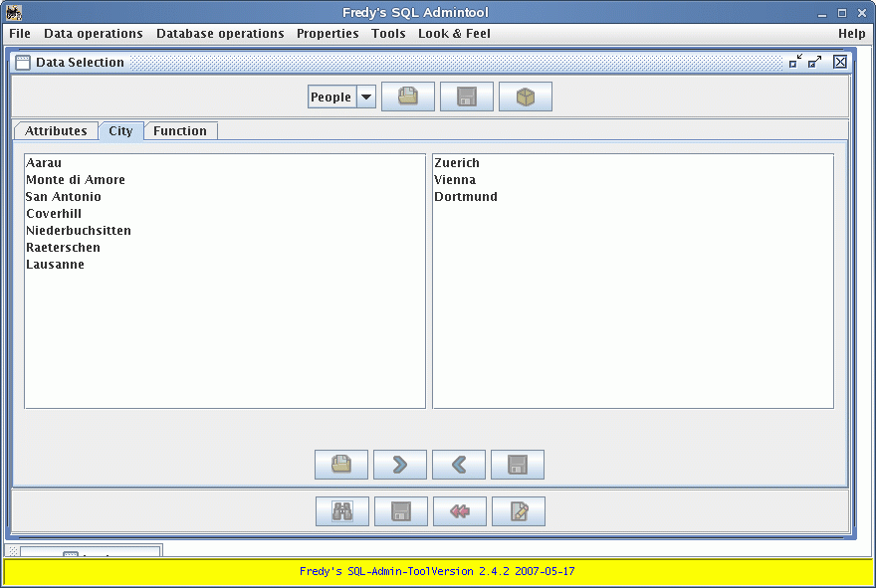Click the left chevron move button

(459, 465)
